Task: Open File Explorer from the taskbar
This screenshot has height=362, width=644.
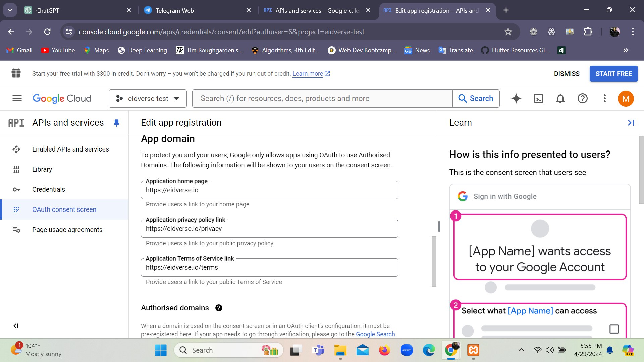Action: [340, 350]
